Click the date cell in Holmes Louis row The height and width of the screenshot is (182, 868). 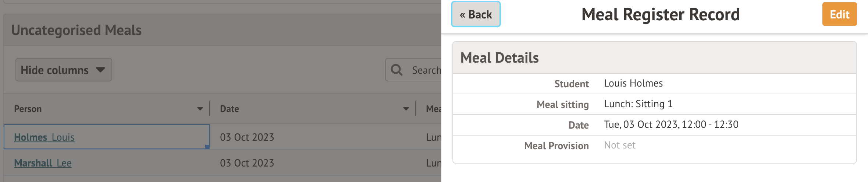coord(247,137)
